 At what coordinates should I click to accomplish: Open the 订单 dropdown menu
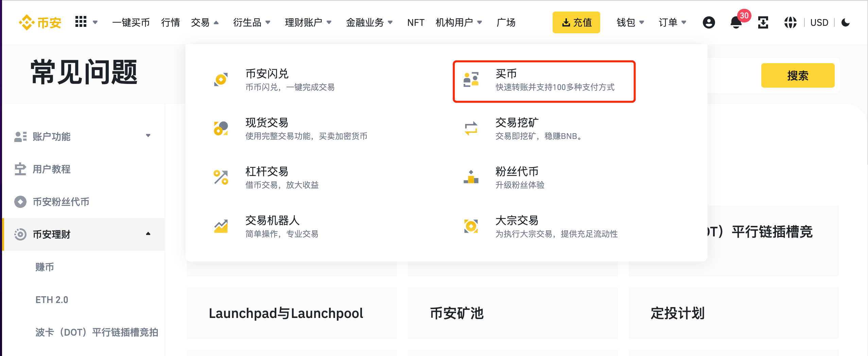672,22
